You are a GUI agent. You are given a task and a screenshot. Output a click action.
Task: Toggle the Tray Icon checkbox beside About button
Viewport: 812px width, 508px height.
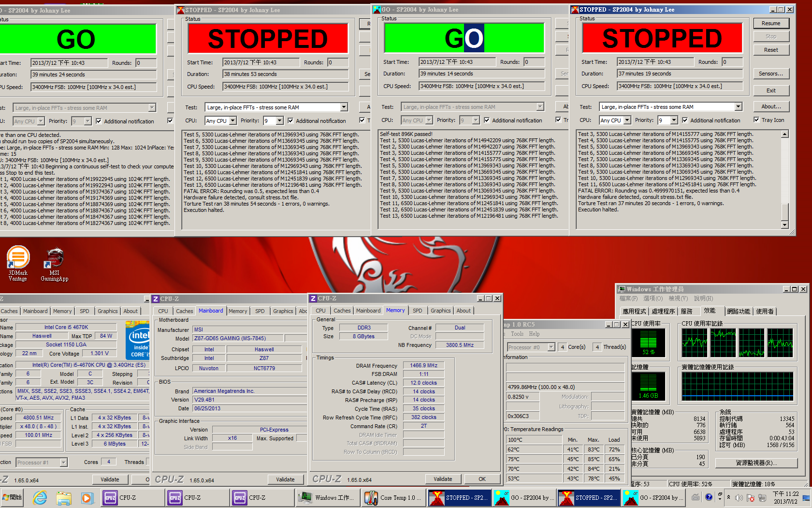pyautogui.click(x=756, y=120)
